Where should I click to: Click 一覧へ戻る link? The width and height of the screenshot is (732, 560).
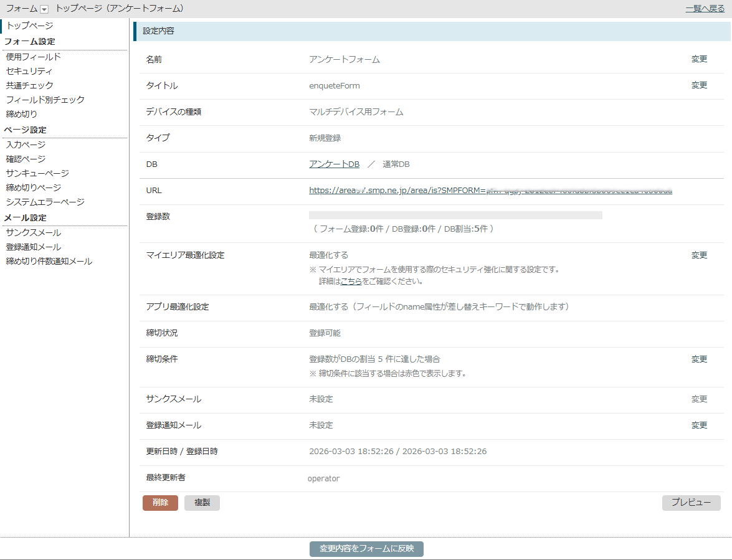point(705,9)
